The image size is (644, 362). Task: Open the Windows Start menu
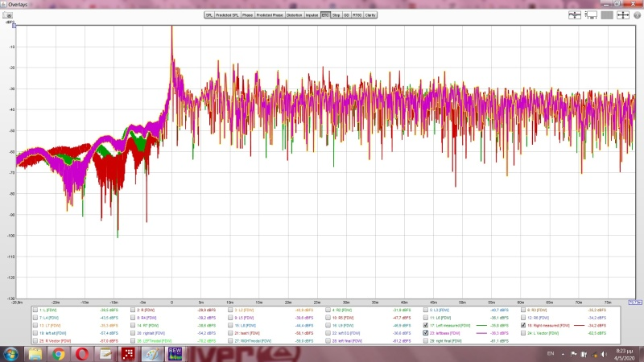pos(11,353)
